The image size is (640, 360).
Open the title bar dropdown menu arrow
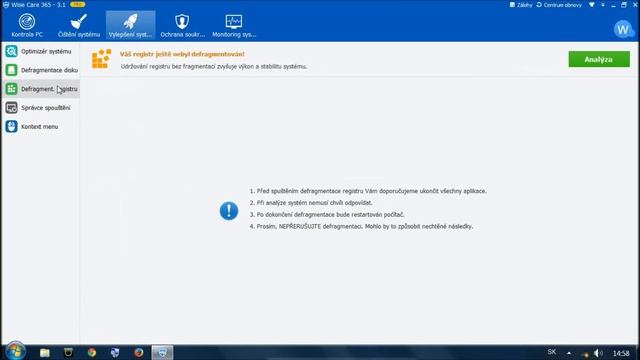602,5
